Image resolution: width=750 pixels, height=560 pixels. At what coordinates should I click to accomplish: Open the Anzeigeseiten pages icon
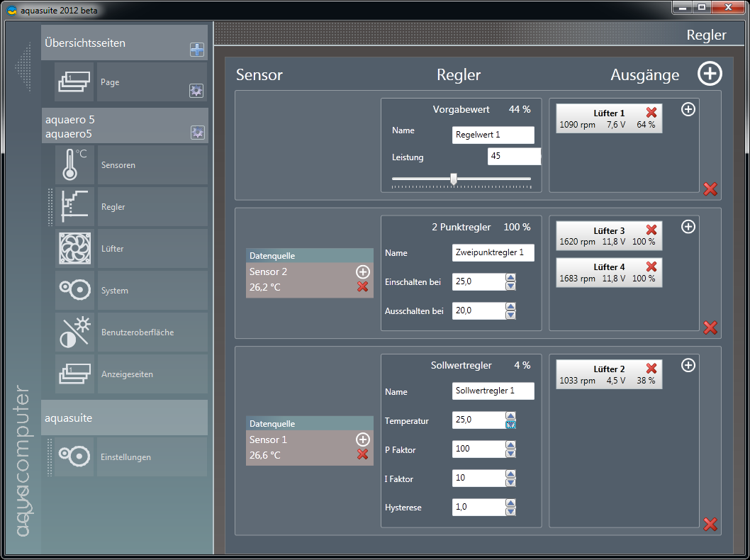coord(74,374)
